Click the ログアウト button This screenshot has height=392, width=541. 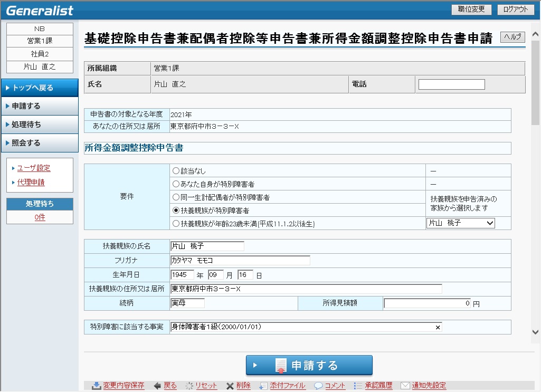[x=515, y=9]
